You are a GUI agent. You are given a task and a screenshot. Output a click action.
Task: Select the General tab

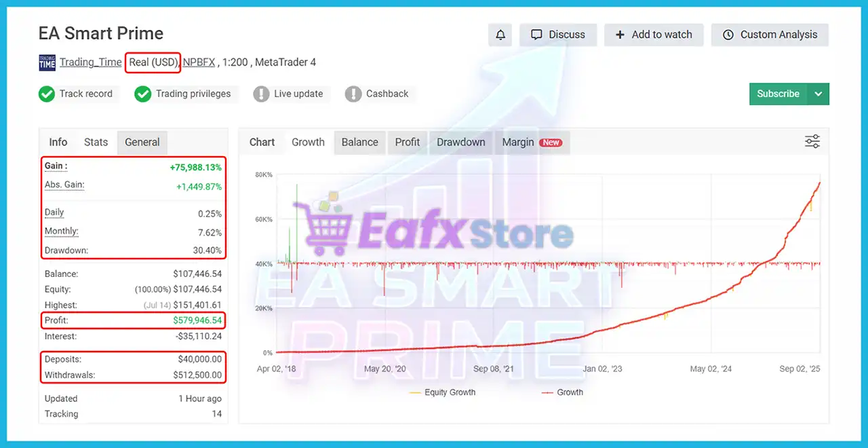(x=142, y=142)
